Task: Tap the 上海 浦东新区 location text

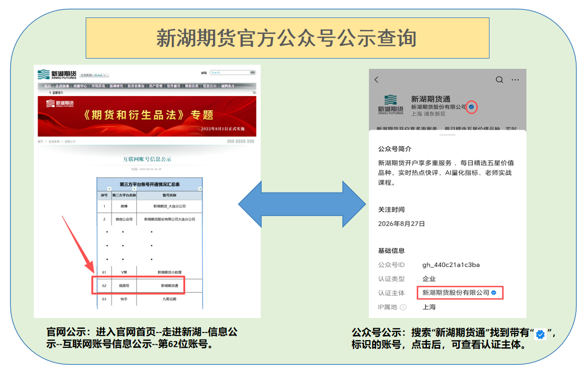Action: point(428,114)
